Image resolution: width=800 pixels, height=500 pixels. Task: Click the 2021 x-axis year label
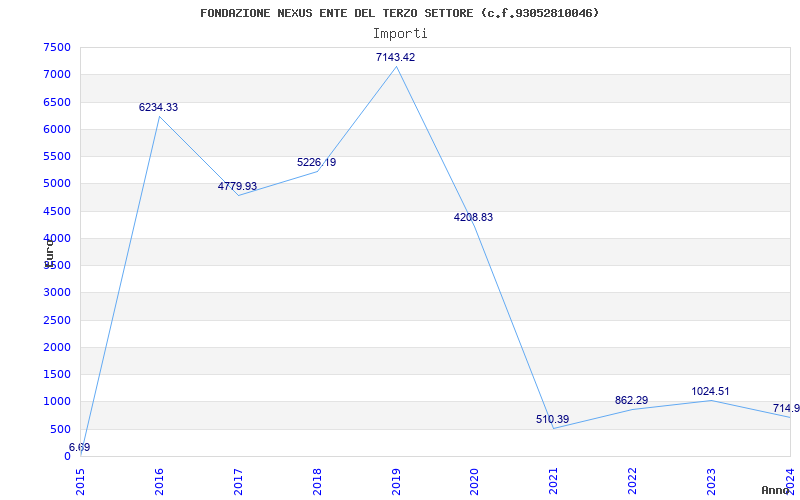[554, 481]
